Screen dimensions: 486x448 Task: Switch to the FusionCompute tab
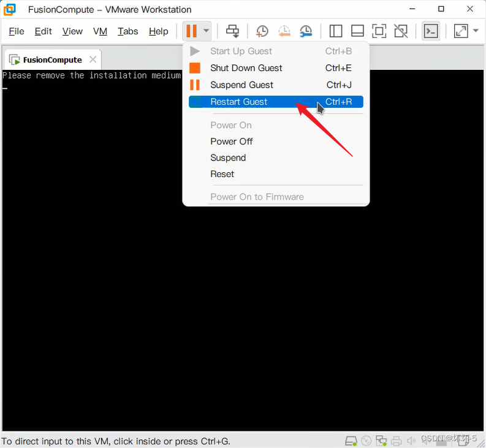[x=52, y=60]
